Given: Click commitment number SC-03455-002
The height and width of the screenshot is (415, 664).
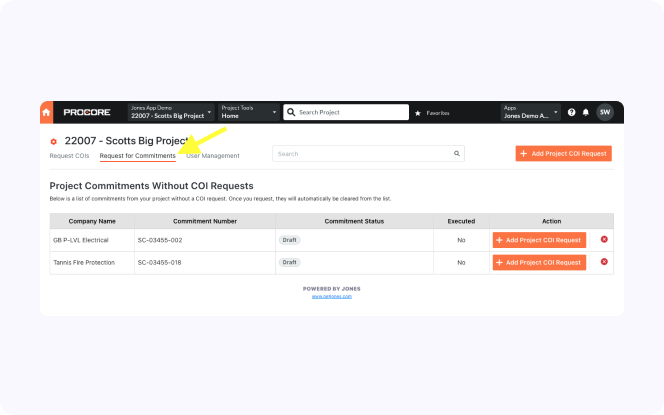Looking at the screenshot, I should pos(160,240).
